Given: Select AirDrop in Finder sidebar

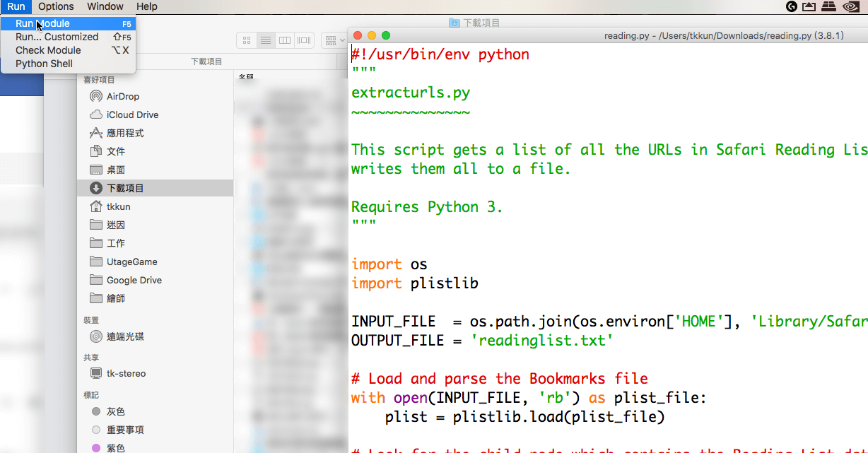Looking at the screenshot, I should coord(155,96).
